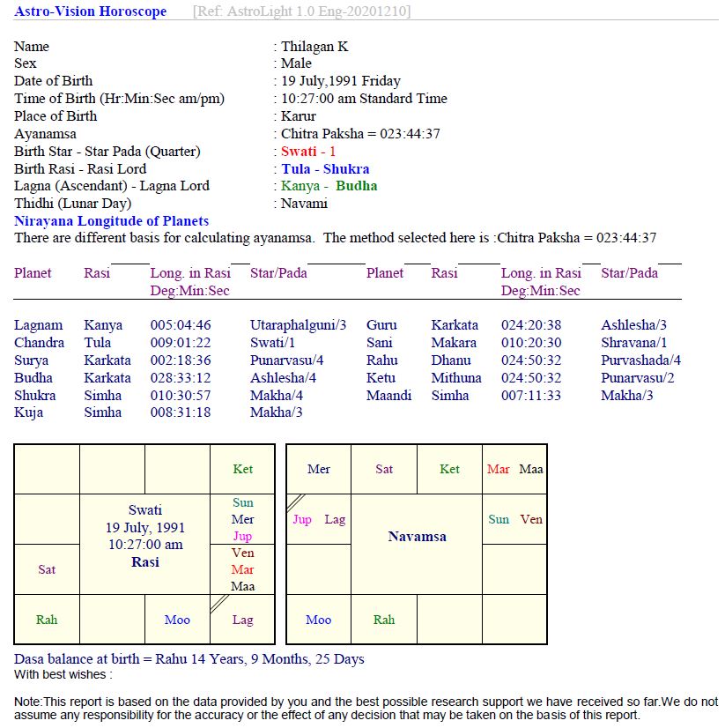Select the Mar Maa cell in Navamsa chart
The height and width of the screenshot is (728, 725).
point(514,470)
